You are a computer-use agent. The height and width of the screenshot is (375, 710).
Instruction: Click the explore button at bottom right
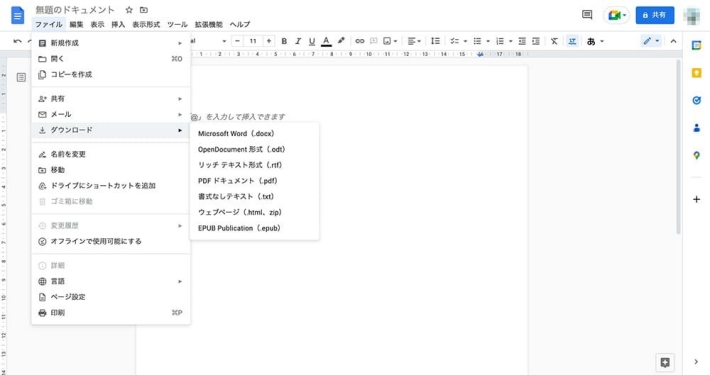pyautogui.click(x=665, y=362)
